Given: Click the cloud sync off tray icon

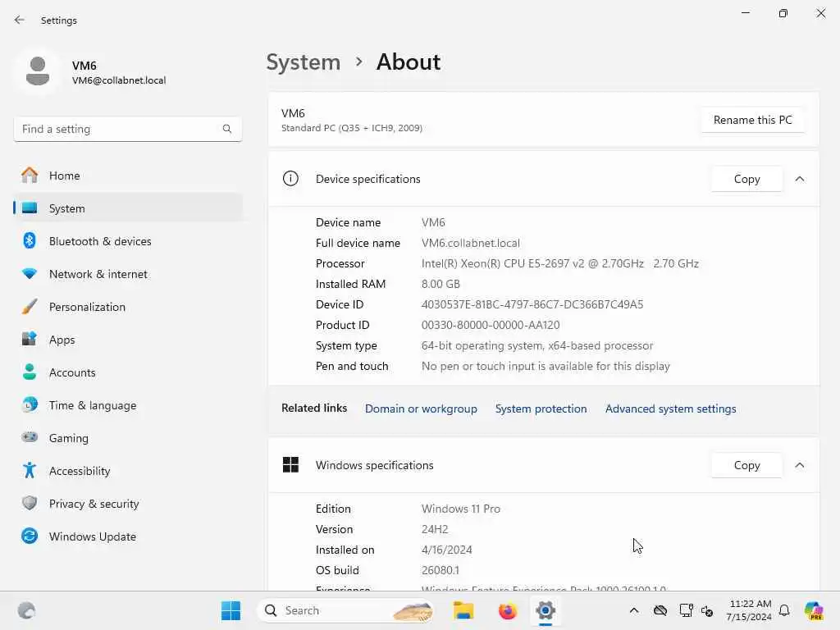Looking at the screenshot, I should click(660, 610).
